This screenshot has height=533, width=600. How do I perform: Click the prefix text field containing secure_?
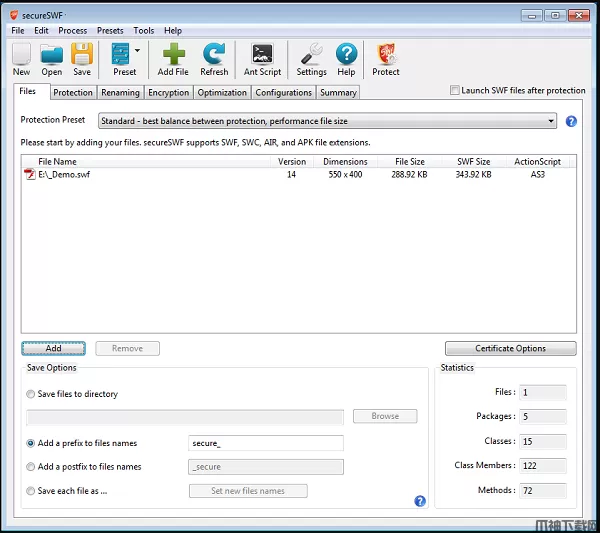[x=265, y=443]
